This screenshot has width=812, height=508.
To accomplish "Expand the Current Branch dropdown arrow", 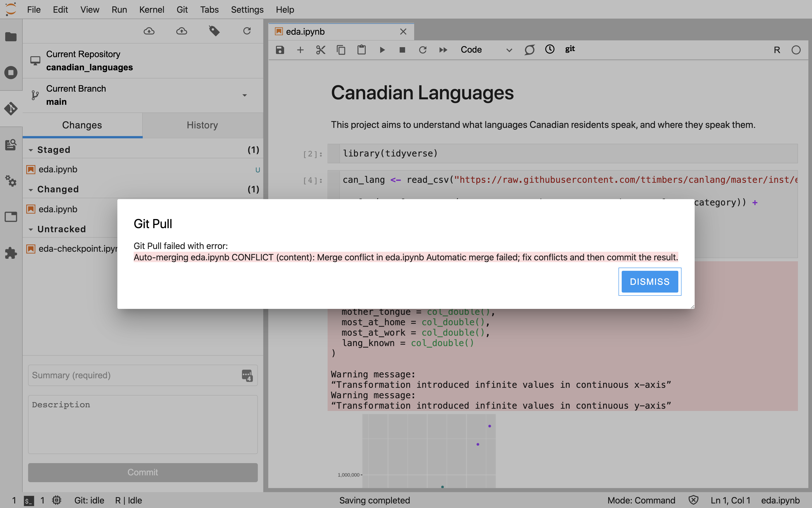I will (x=245, y=95).
